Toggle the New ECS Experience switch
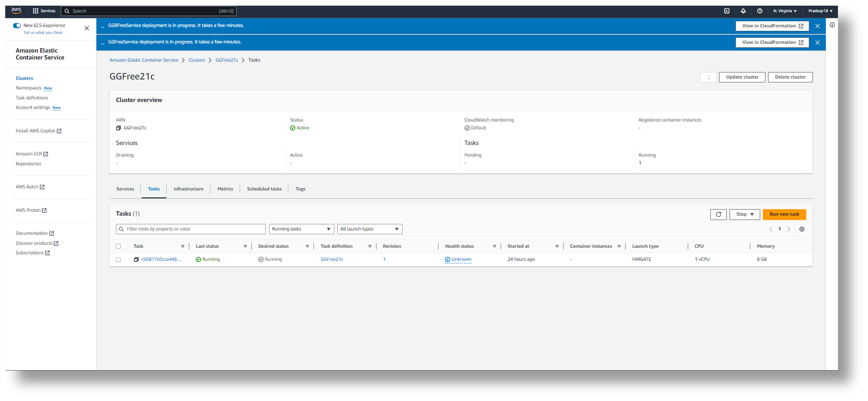The height and width of the screenshot is (401, 868). tap(17, 26)
